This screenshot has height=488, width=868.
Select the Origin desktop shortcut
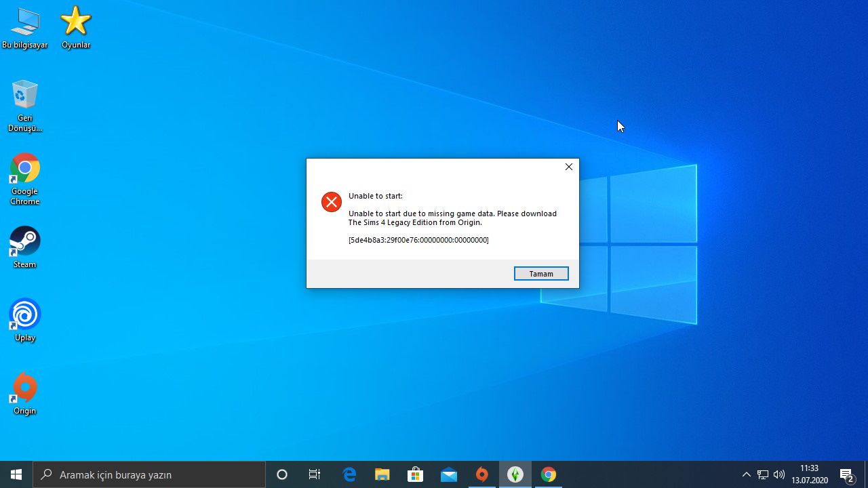25,394
